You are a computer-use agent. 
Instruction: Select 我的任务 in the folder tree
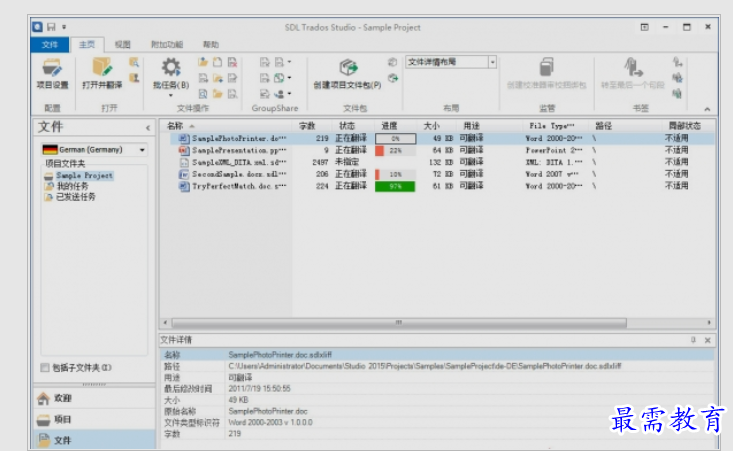pyautogui.click(x=72, y=186)
